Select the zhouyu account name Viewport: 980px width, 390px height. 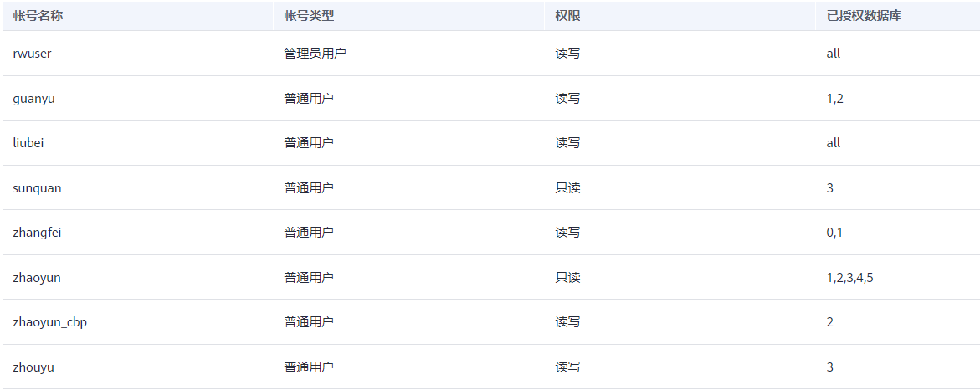pyautogui.click(x=34, y=367)
